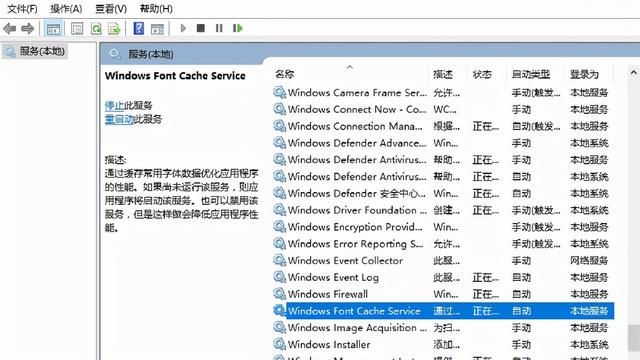Click gear icon beside Windows Camera Frame Server
Screen dimensions: 640x360
(279, 93)
